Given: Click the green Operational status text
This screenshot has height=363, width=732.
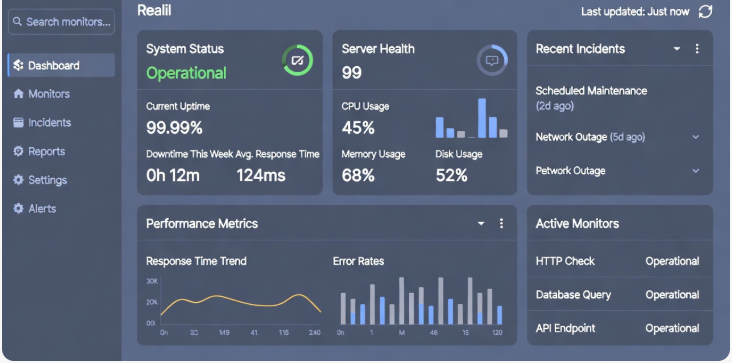Looking at the screenshot, I should (186, 73).
